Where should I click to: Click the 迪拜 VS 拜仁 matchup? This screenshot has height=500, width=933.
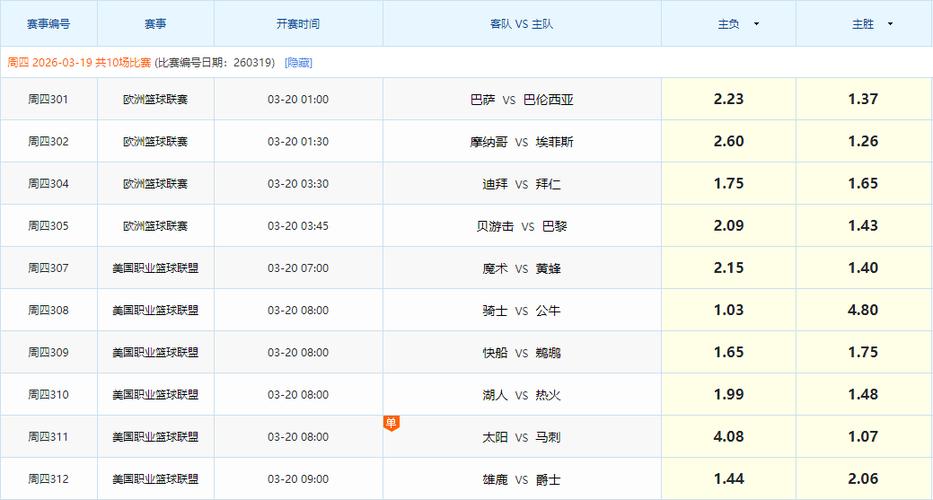click(x=522, y=184)
